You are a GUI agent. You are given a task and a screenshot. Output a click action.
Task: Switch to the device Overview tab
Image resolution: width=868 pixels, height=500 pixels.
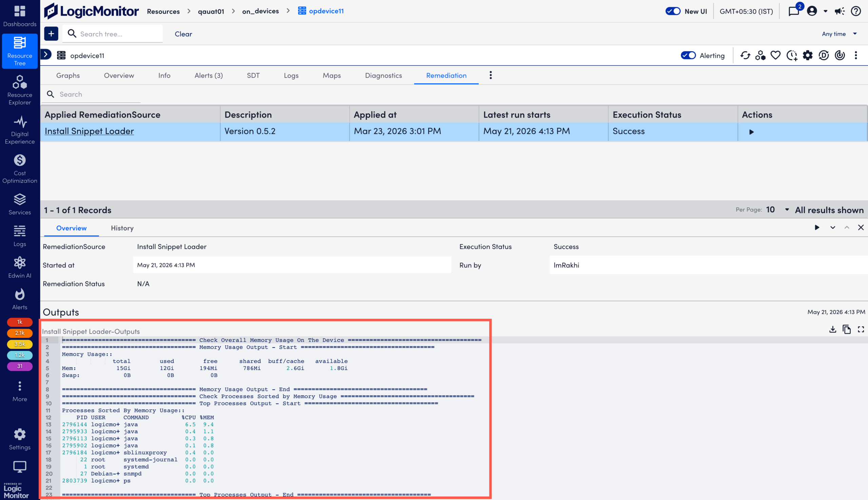119,75
